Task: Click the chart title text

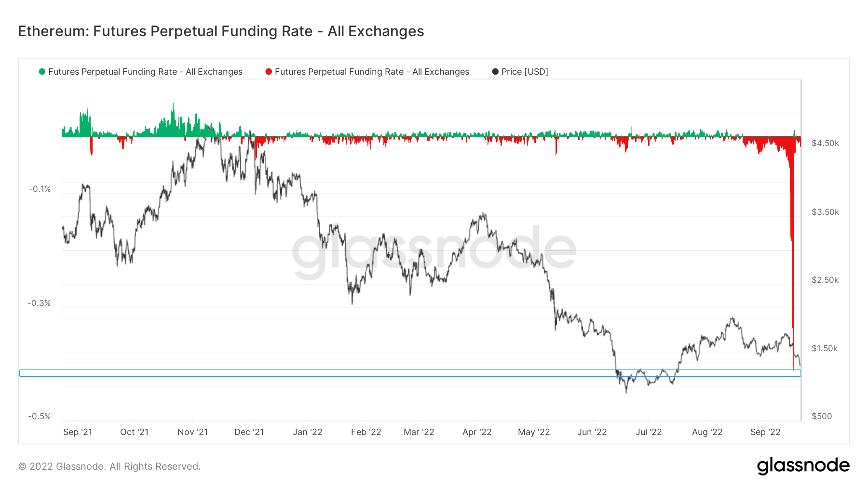Action: 221,31
